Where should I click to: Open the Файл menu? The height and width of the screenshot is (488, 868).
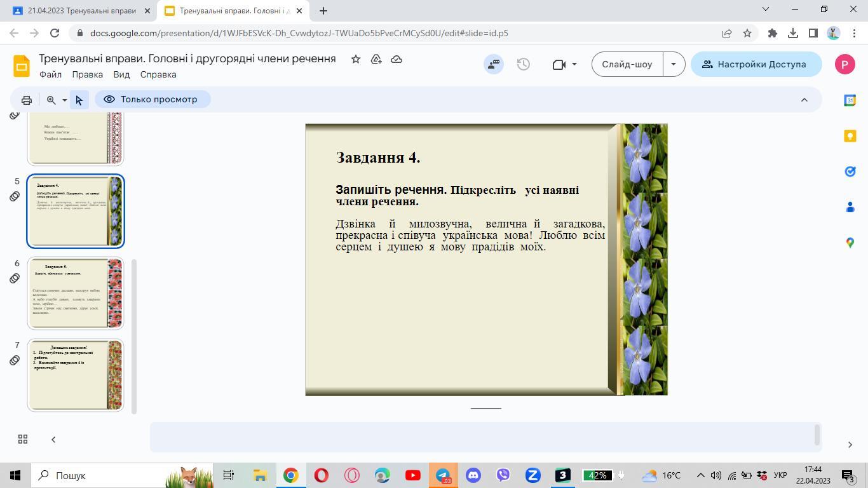(50, 74)
